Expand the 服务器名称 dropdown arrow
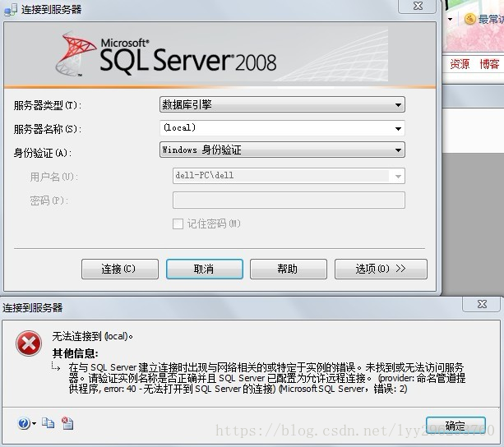This screenshot has width=504, height=447. point(398,129)
